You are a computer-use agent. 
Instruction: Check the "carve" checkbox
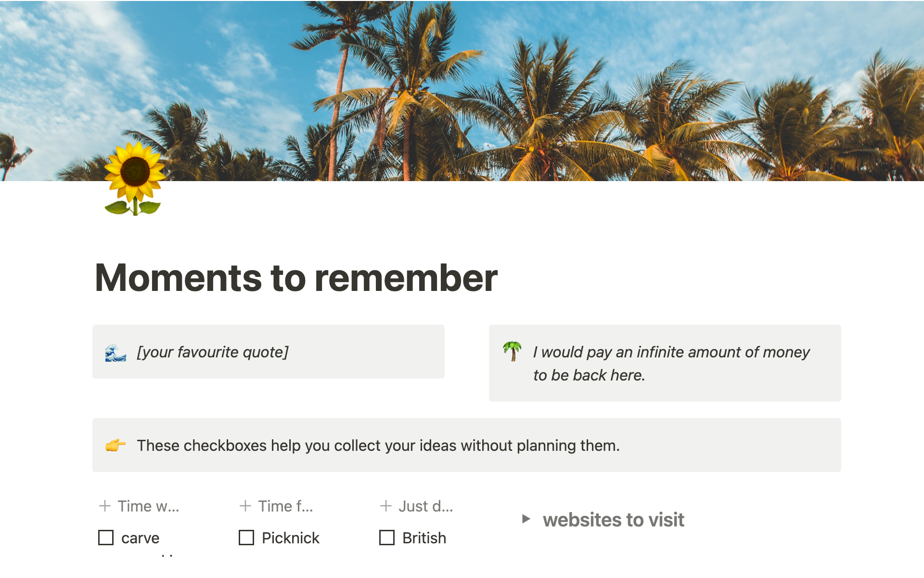106,538
